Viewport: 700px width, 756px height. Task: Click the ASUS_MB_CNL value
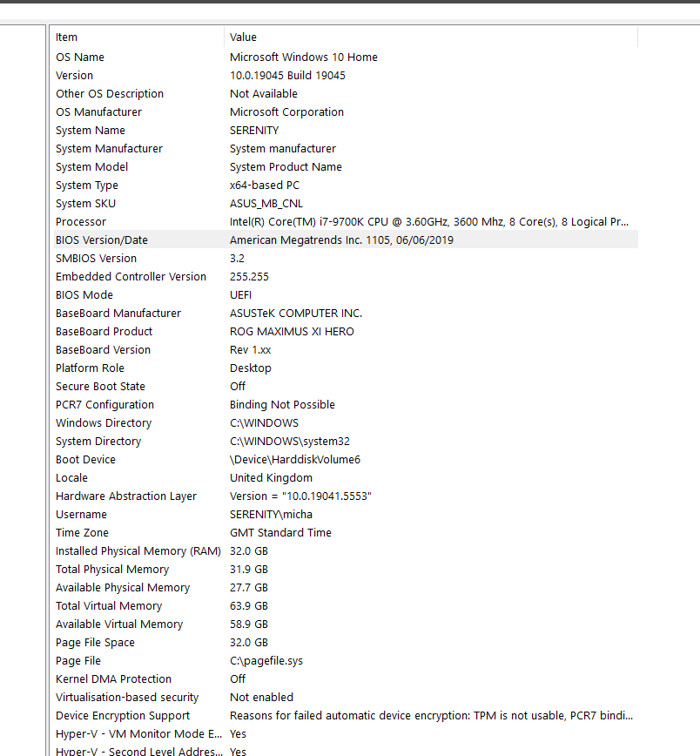266,204
